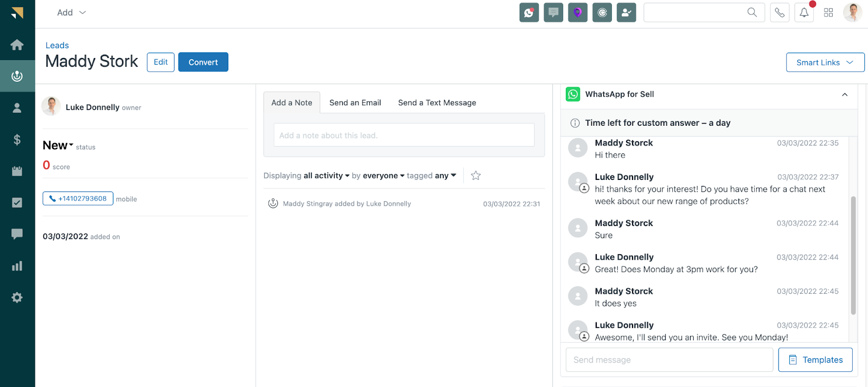The width and height of the screenshot is (868, 387).
Task: Click the 'It does yes' message
Action: point(616,304)
